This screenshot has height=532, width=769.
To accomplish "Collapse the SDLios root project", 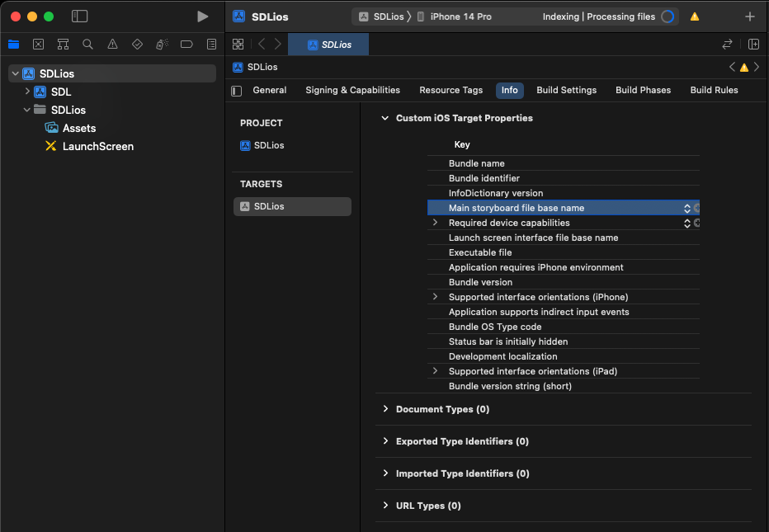I will point(16,73).
